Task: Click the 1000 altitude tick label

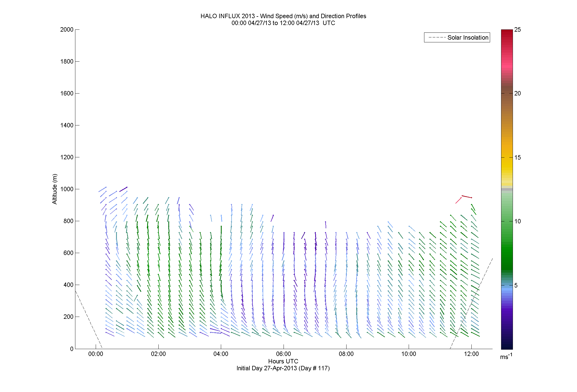Action: (67, 189)
